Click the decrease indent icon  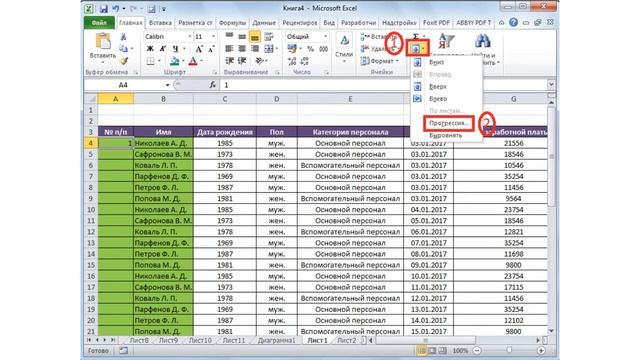click(229, 61)
